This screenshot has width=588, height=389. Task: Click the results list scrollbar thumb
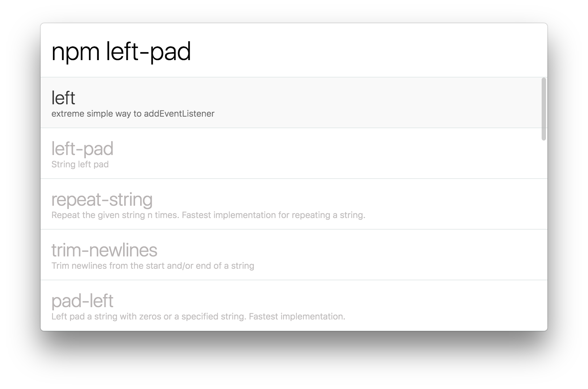pyautogui.click(x=543, y=109)
